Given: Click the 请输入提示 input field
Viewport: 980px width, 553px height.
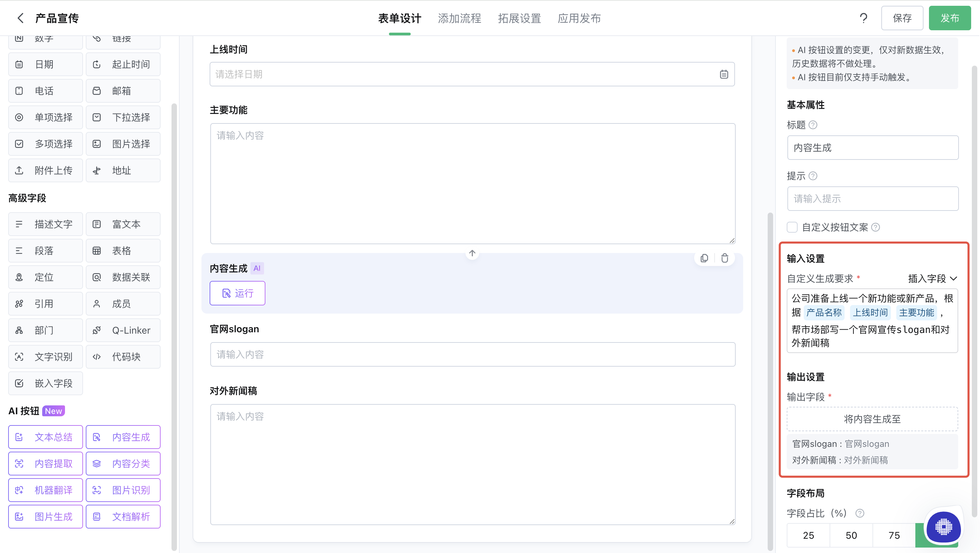Looking at the screenshot, I should pyautogui.click(x=873, y=199).
